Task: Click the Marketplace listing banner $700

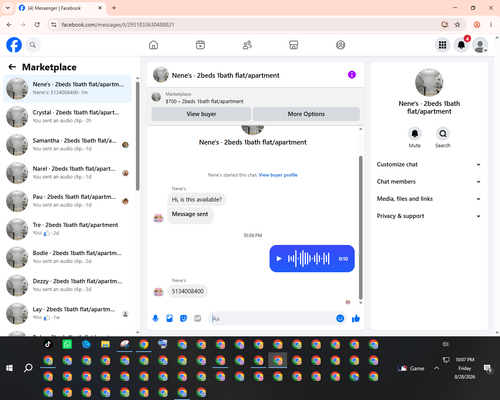Action: point(256,98)
